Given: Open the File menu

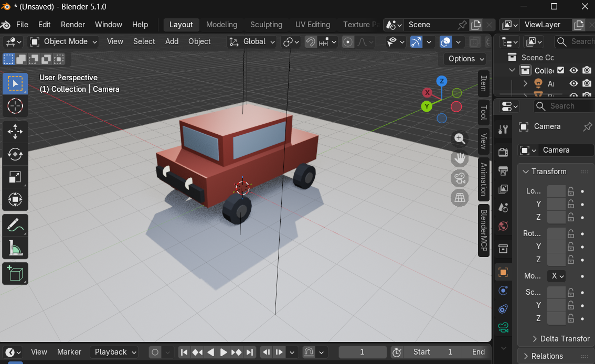Looking at the screenshot, I should tap(22, 25).
